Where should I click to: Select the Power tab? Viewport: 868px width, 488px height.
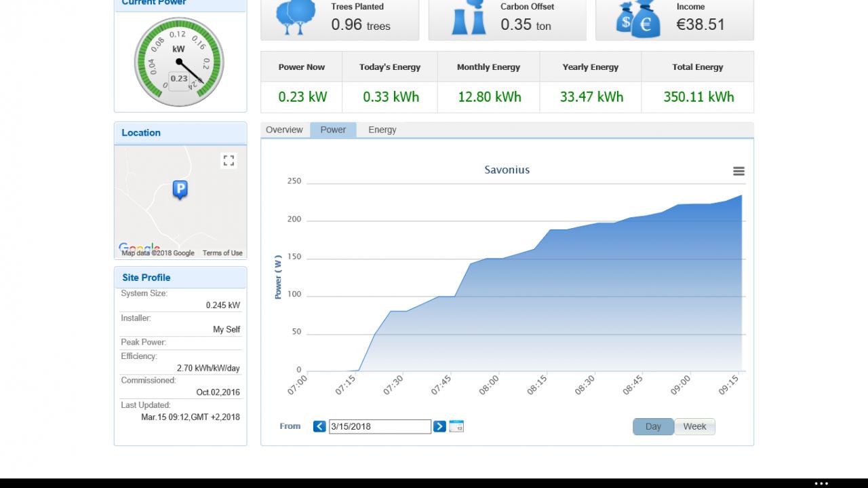point(333,130)
